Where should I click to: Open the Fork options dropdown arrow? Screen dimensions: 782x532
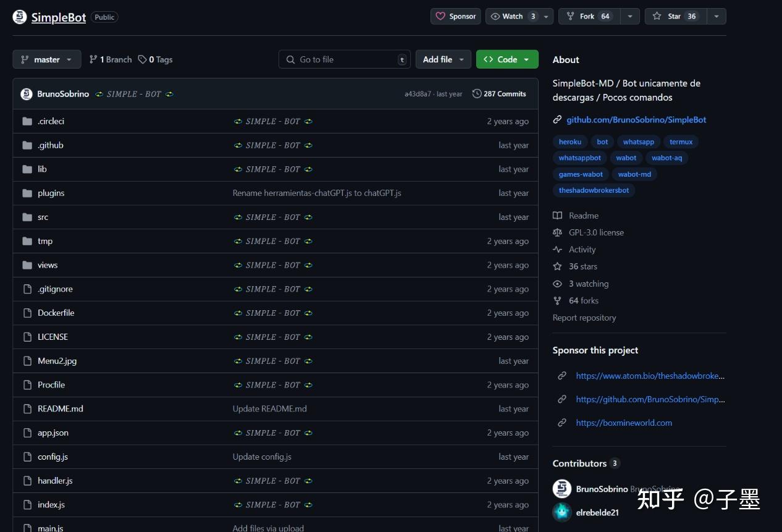point(629,17)
